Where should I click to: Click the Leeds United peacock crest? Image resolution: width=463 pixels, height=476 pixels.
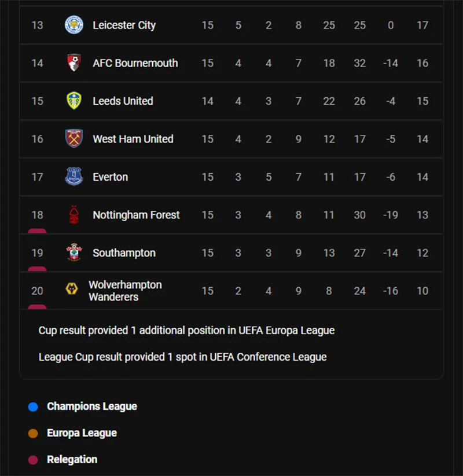click(74, 101)
